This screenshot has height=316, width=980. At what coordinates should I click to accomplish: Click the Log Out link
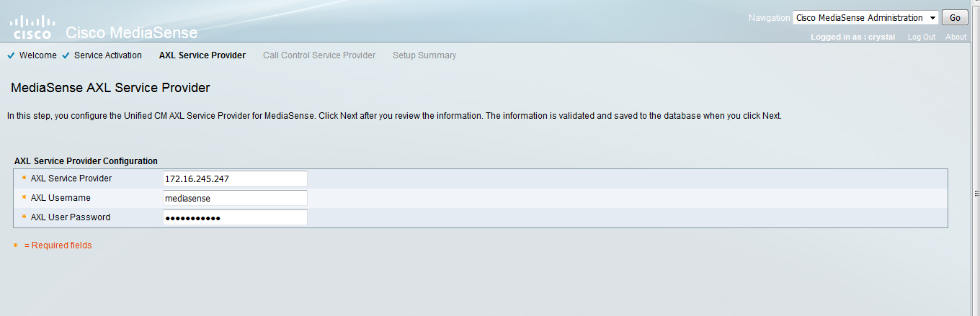tap(921, 37)
